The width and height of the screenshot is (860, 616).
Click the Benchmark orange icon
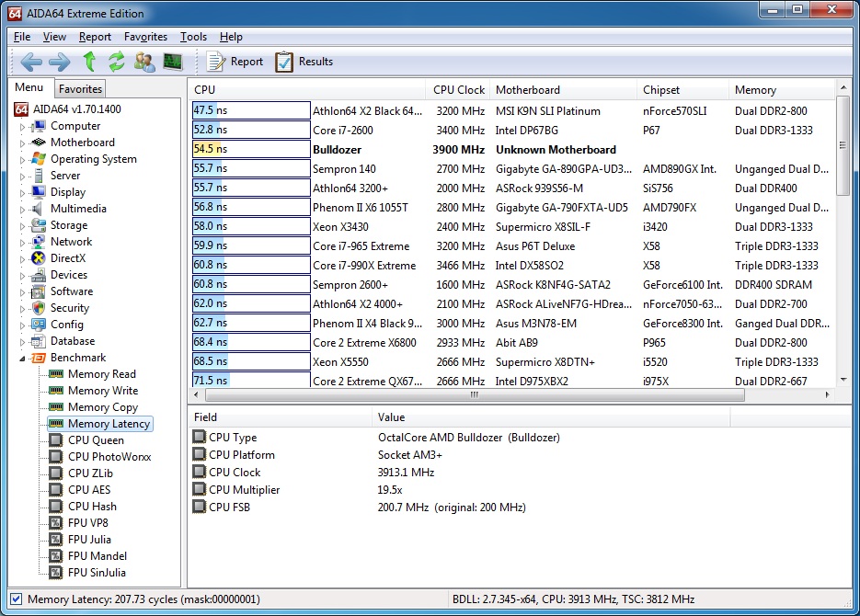tap(39, 358)
